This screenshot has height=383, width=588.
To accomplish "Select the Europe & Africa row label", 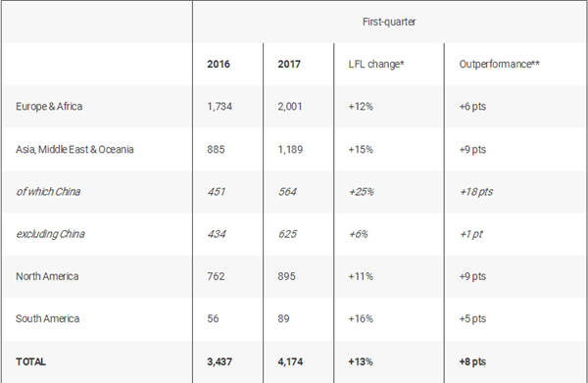I will pyautogui.click(x=49, y=107).
